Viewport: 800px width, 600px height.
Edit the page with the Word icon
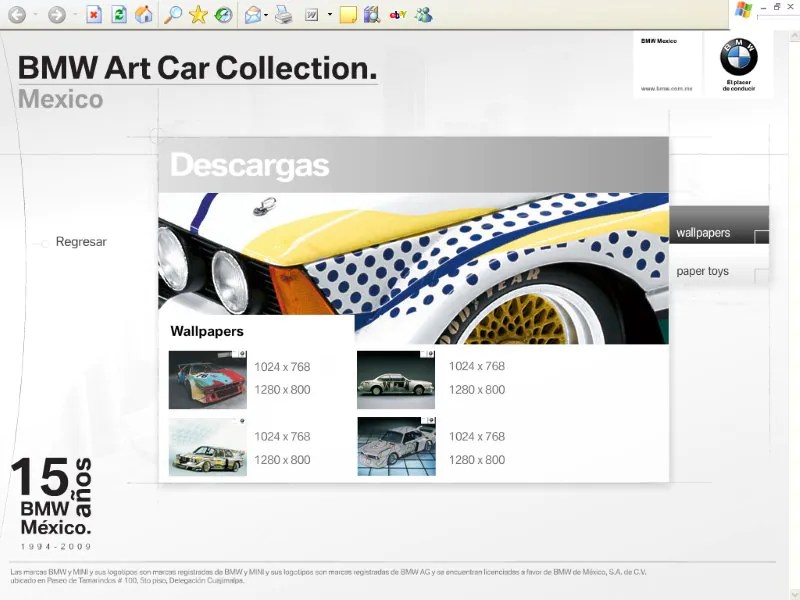[x=312, y=15]
